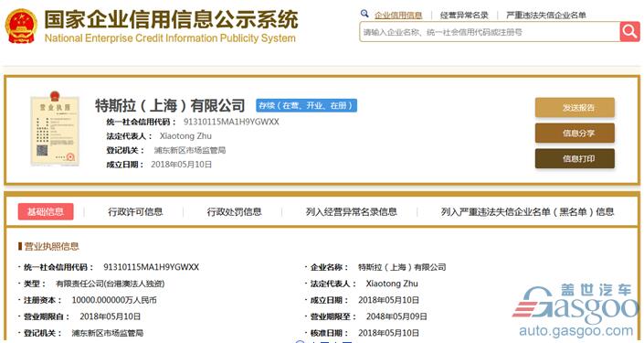Click the 信息分享 button
Screen dimensions: 644x343
click(x=575, y=133)
